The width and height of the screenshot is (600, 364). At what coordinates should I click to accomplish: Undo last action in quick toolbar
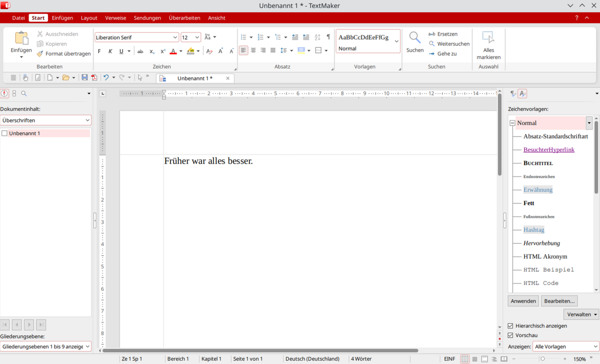pos(106,78)
